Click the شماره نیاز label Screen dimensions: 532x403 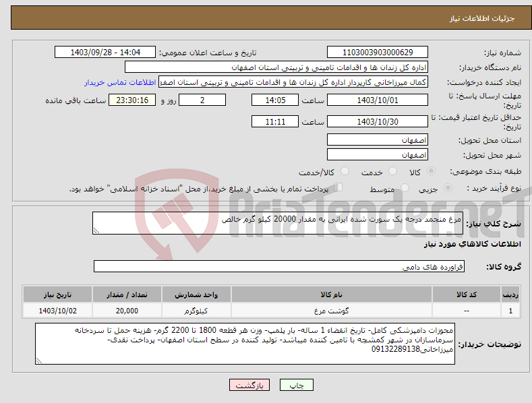tap(502, 53)
